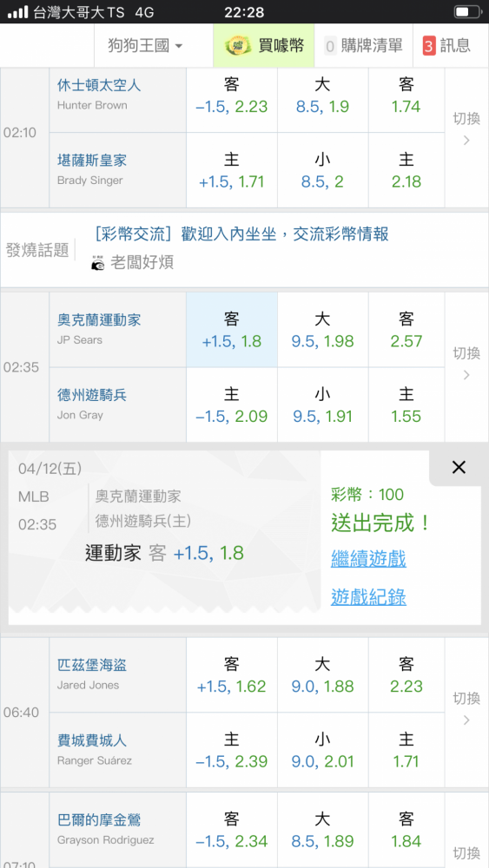The width and height of the screenshot is (489, 868).
Task: Open the 0 購牌清單 cart counter
Action: pos(330,46)
